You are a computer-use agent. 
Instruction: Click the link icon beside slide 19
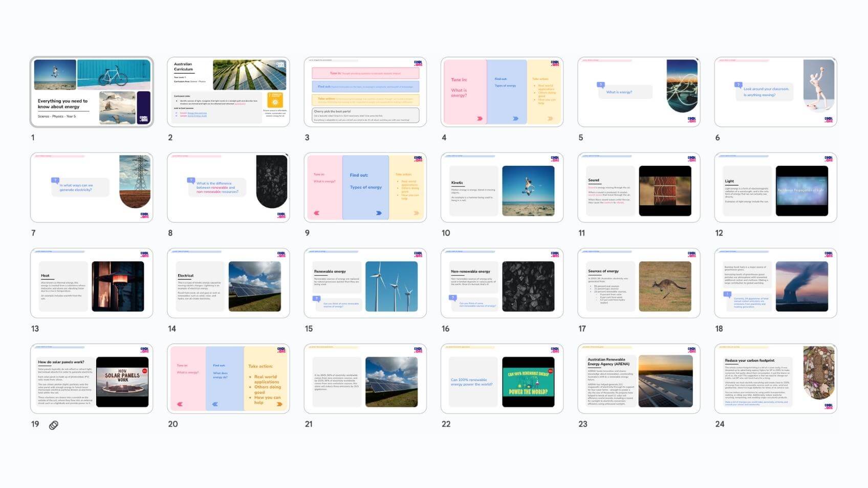pos(54,425)
